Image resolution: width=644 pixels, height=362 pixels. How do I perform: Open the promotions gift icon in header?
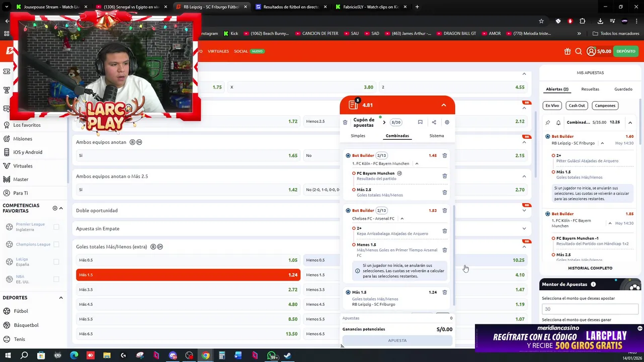click(568, 51)
